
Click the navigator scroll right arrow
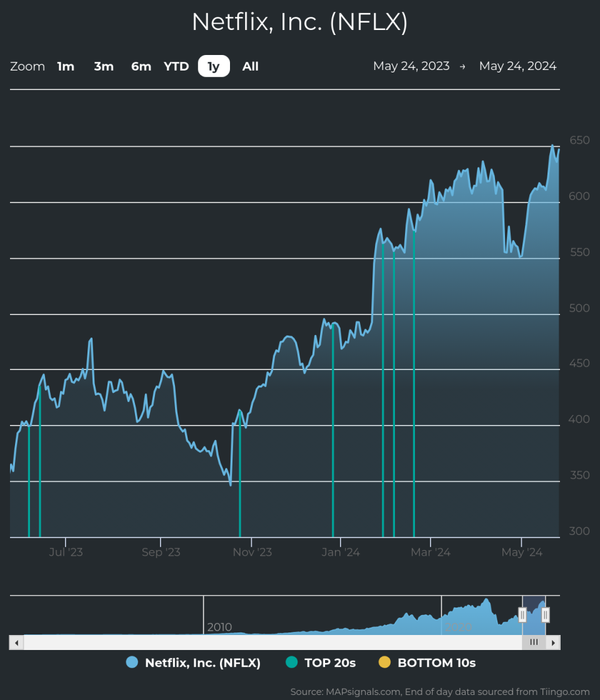[553, 643]
